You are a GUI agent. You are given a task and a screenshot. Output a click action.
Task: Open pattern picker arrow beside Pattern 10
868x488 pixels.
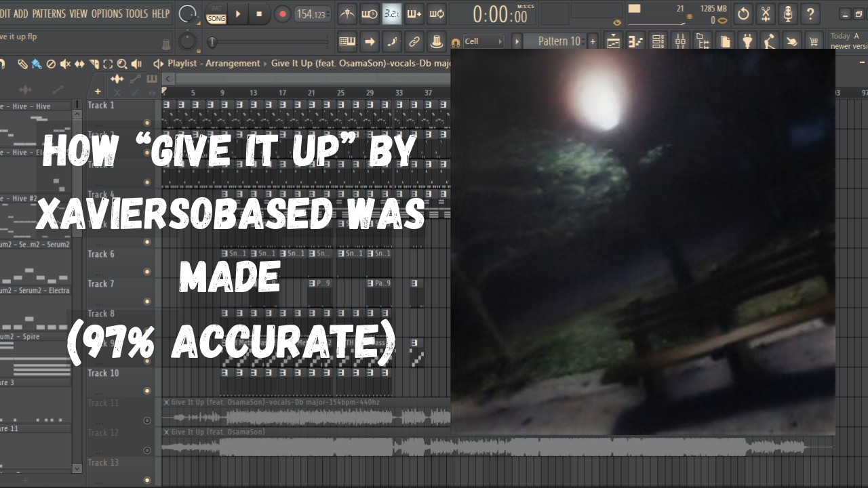click(x=517, y=41)
